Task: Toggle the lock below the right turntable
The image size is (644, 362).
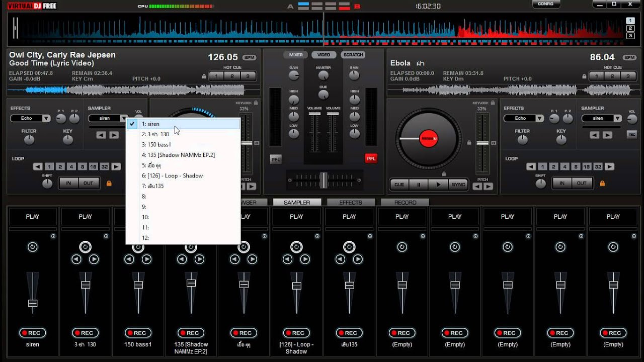Action: (444, 174)
